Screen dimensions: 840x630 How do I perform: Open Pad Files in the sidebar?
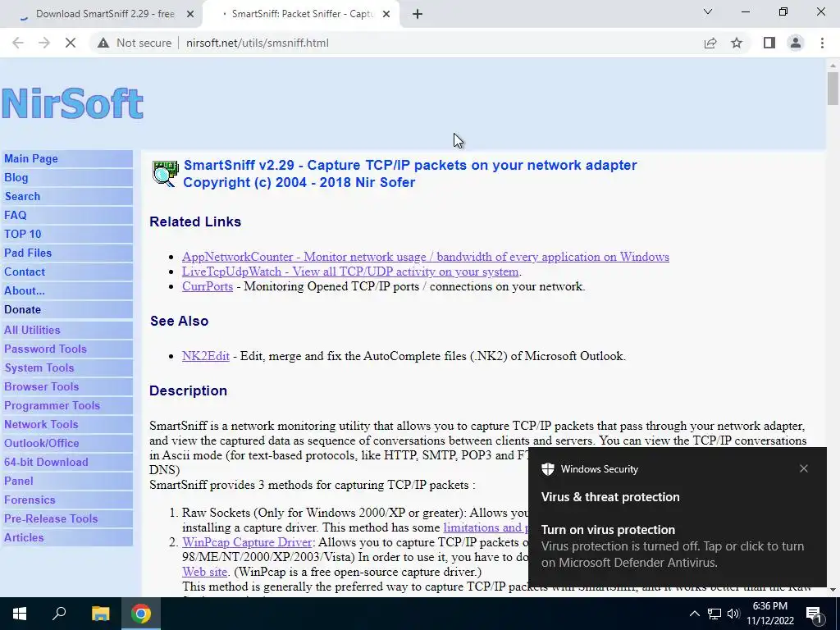(x=67, y=253)
